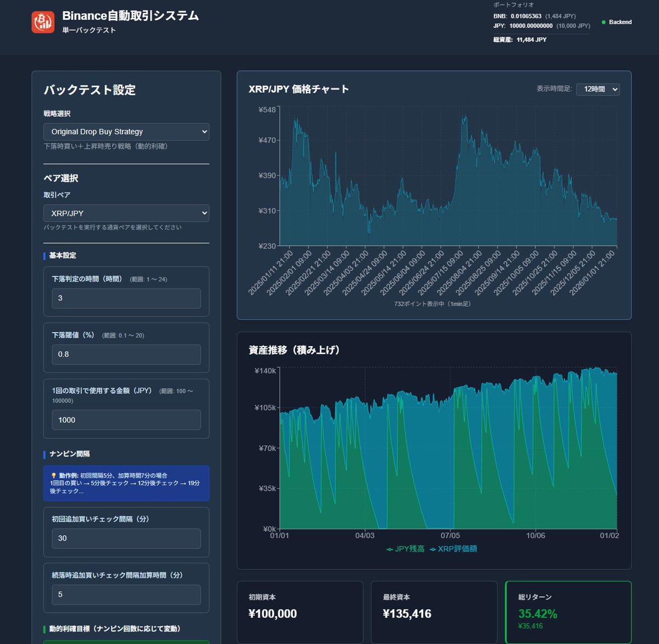Viewport: 659px width, 644px height.
Task: Click the 下落閾値 percentage input field
Action: tap(126, 354)
